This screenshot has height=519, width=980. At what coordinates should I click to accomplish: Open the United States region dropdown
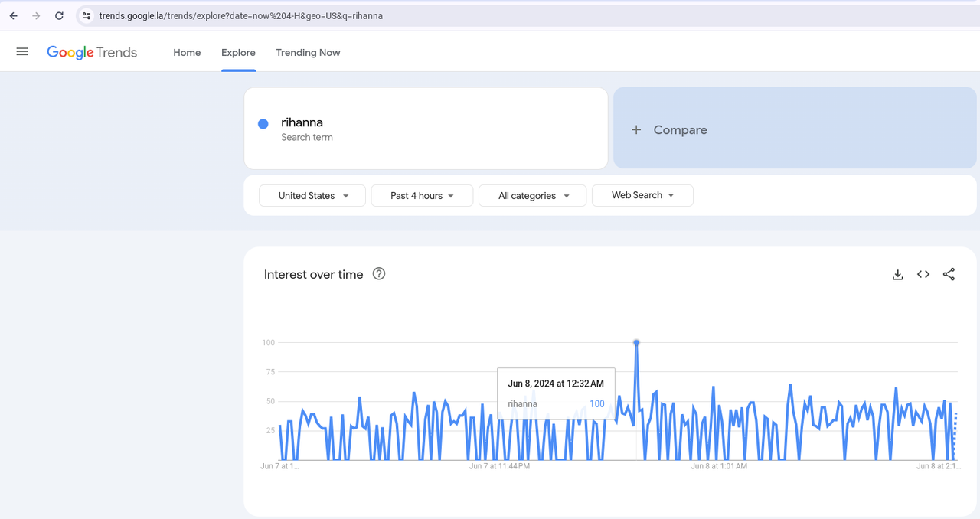click(312, 196)
